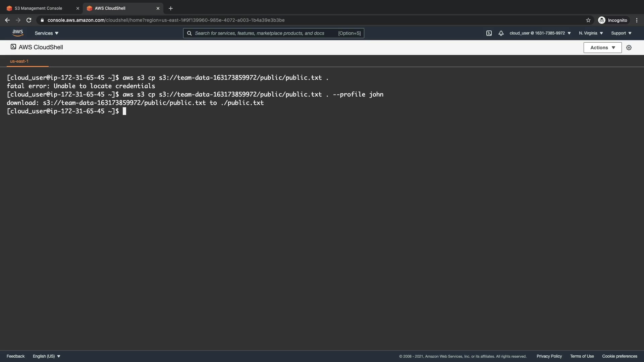Bookmark this page with star icon

[588, 20]
